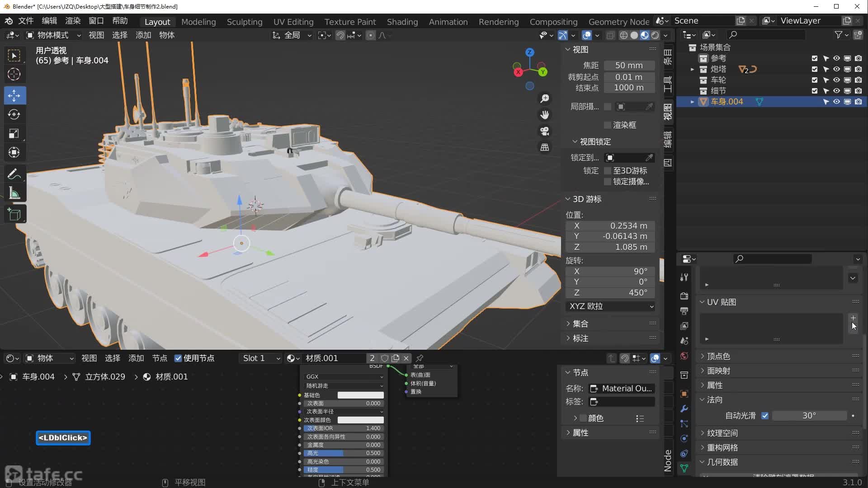
Task: Click the Add Cube tool icon
Action: [x=14, y=214]
